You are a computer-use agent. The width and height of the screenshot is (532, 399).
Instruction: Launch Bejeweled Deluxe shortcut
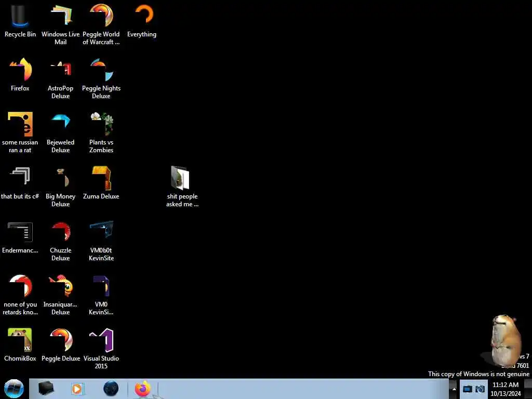click(60, 132)
